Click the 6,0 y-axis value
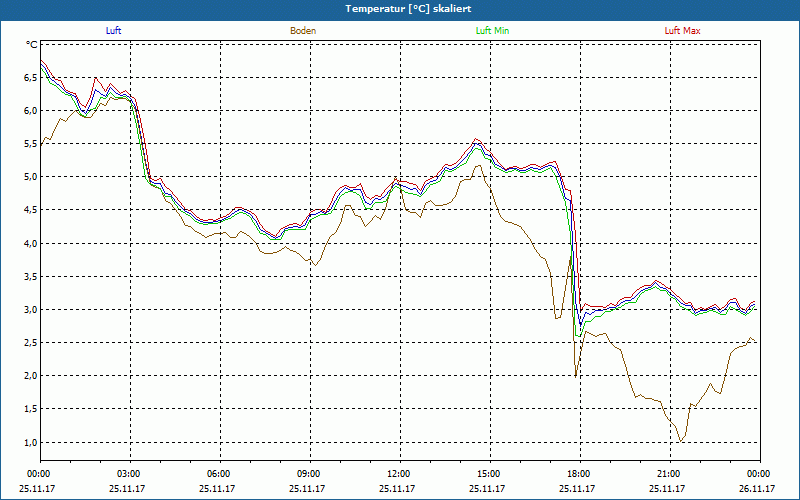Screen dimensions: 800x500 [x=31, y=111]
